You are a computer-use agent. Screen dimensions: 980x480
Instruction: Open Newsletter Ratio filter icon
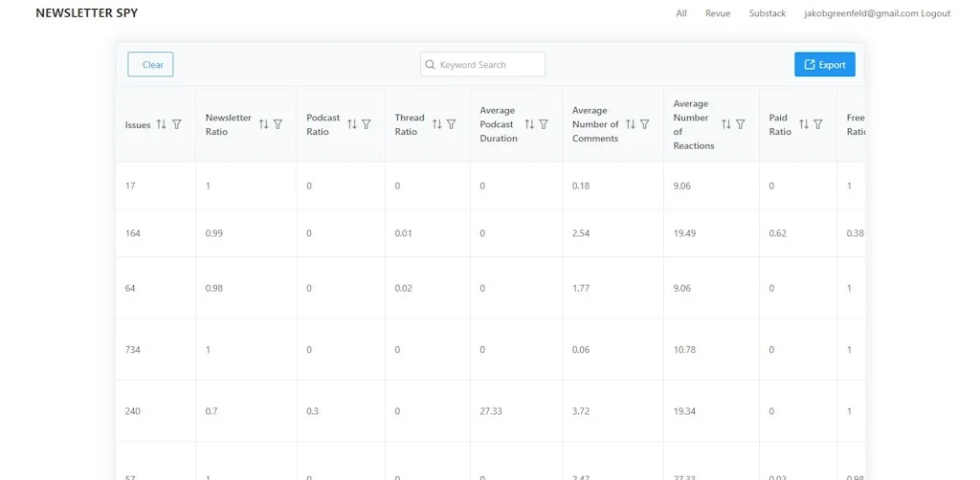(x=278, y=124)
